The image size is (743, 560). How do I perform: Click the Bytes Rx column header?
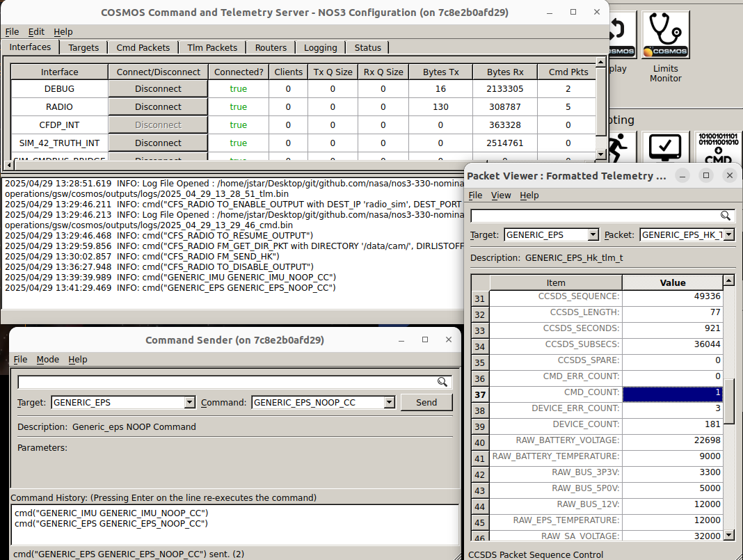click(505, 72)
